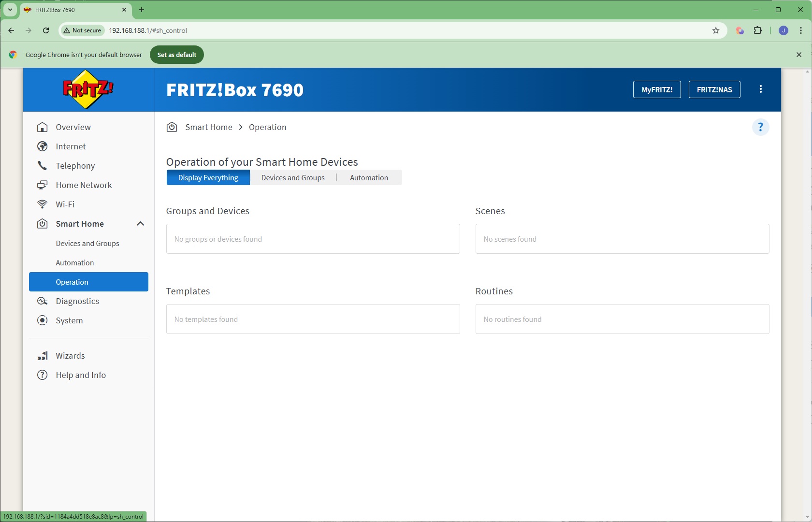Click the Smart Home breadcrumb link
Image resolution: width=812 pixels, height=522 pixels.
[x=209, y=127]
